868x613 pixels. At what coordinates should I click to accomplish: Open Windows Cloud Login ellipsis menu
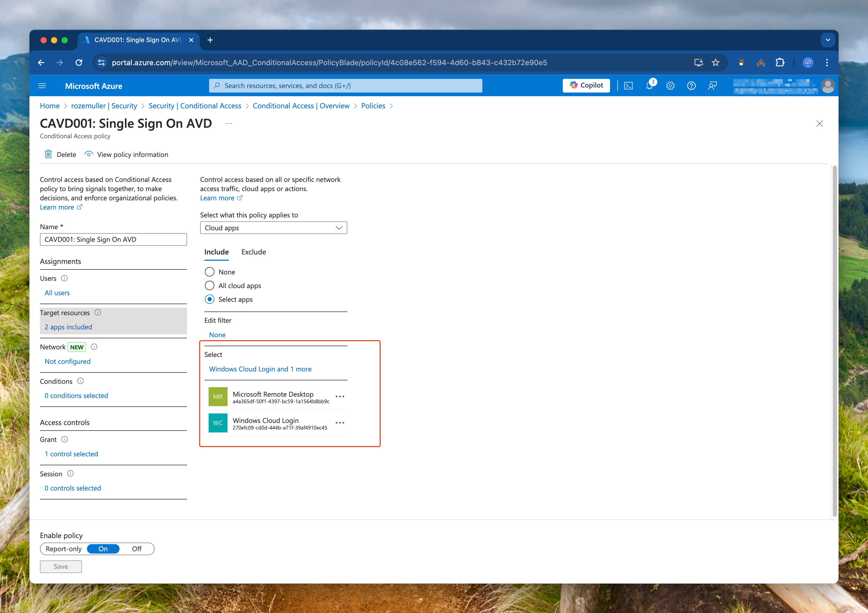(x=340, y=423)
